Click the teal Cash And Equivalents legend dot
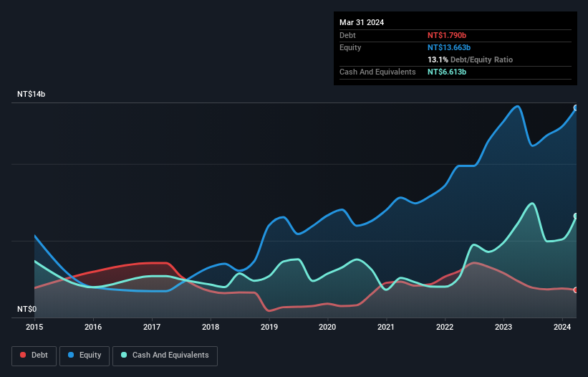This screenshot has width=588, height=377. point(124,355)
